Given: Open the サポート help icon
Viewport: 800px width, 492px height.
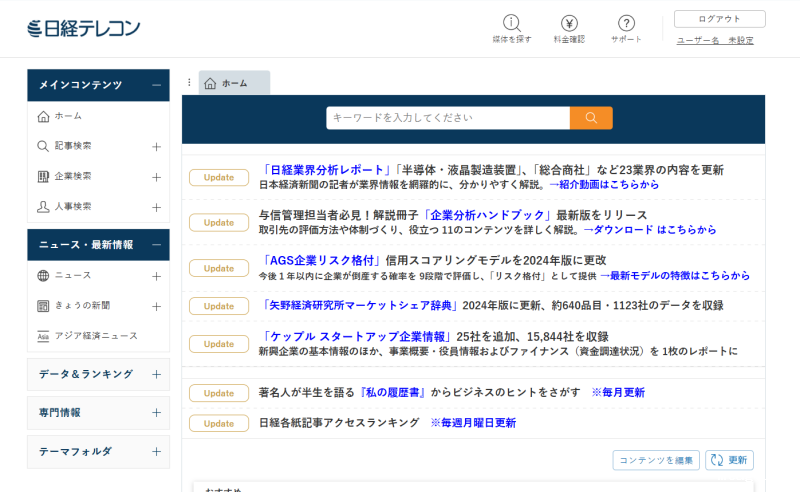Looking at the screenshot, I should (626, 23).
